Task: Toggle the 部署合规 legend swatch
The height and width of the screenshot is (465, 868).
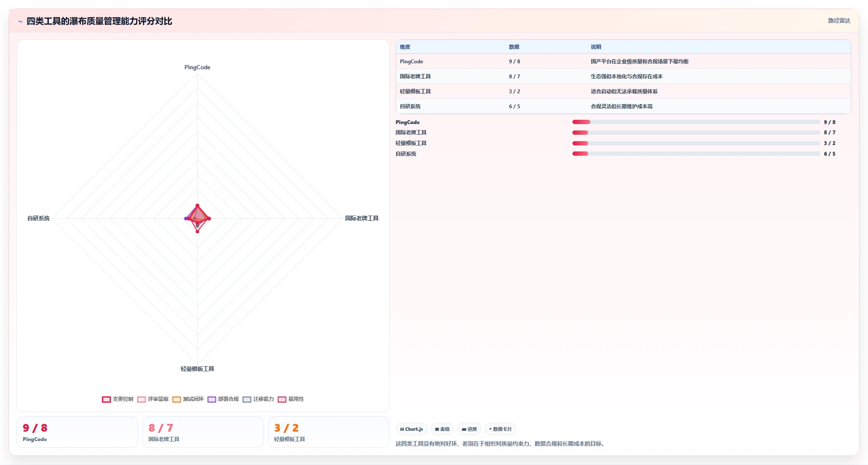Action: pyautogui.click(x=212, y=399)
